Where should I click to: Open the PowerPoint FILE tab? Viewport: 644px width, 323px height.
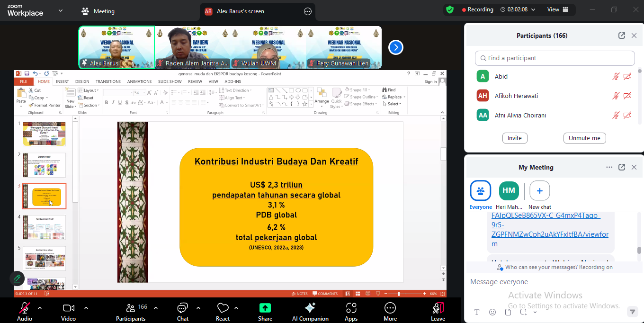click(x=24, y=81)
